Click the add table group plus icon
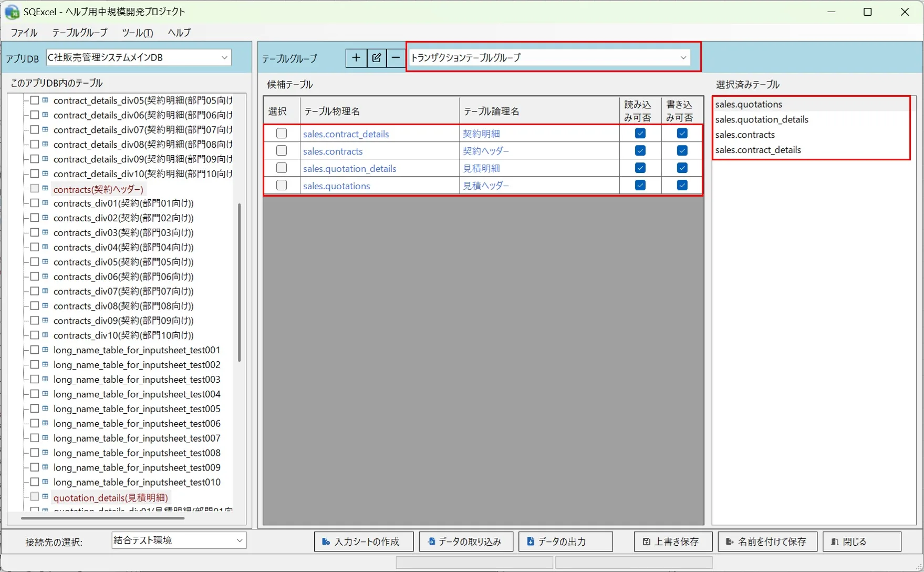 [356, 58]
